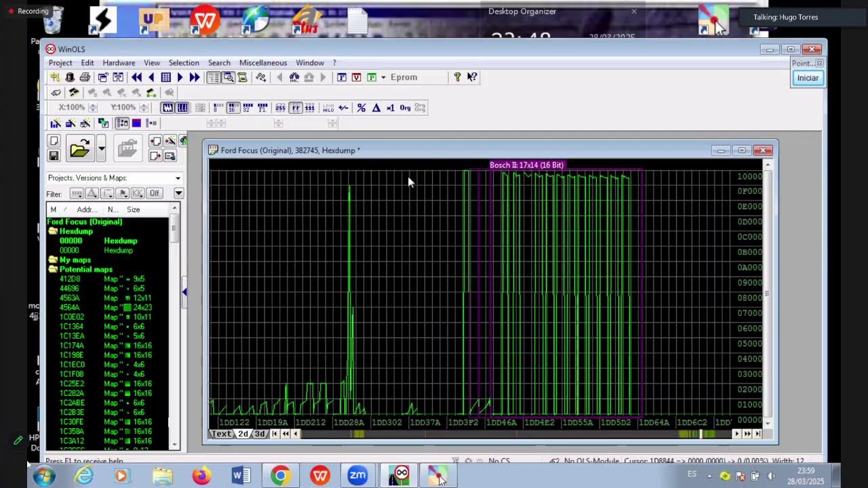This screenshot has height=488, width=868.
Task: Open the Project menu
Action: 60,63
